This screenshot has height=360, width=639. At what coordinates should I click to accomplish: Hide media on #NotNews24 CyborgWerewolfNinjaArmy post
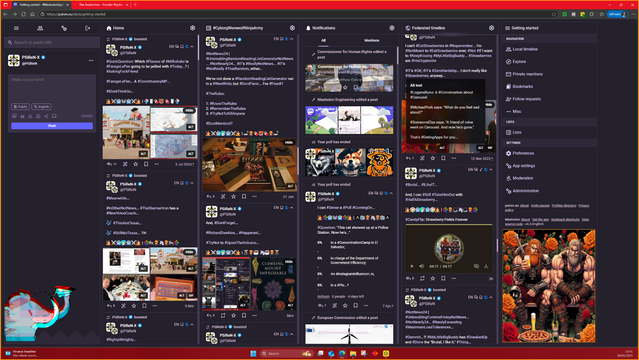click(289, 142)
